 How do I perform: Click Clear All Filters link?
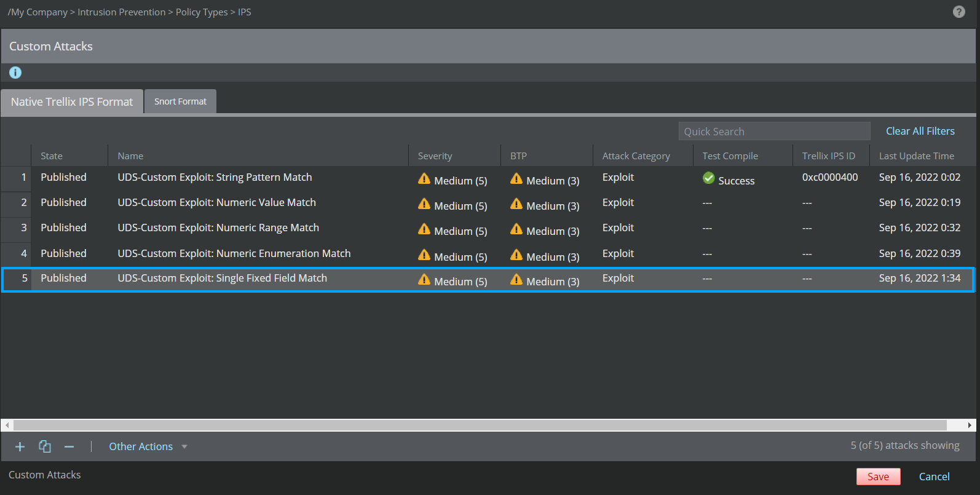920,131
